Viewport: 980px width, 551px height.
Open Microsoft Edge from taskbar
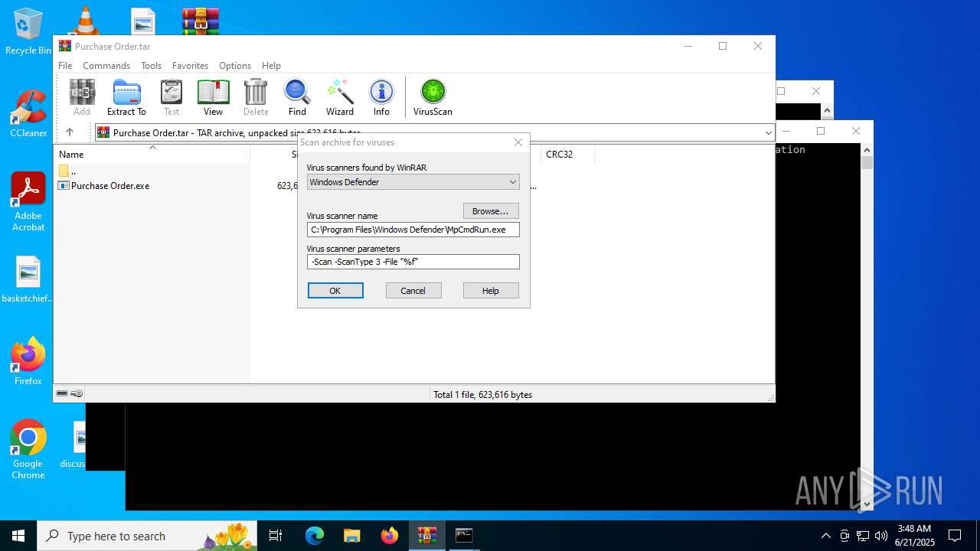(x=315, y=536)
